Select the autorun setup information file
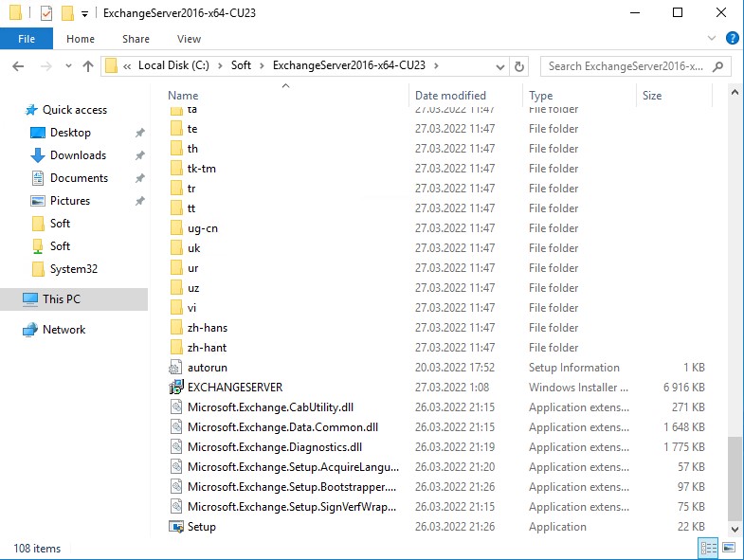The height and width of the screenshot is (560, 744). tap(207, 368)
